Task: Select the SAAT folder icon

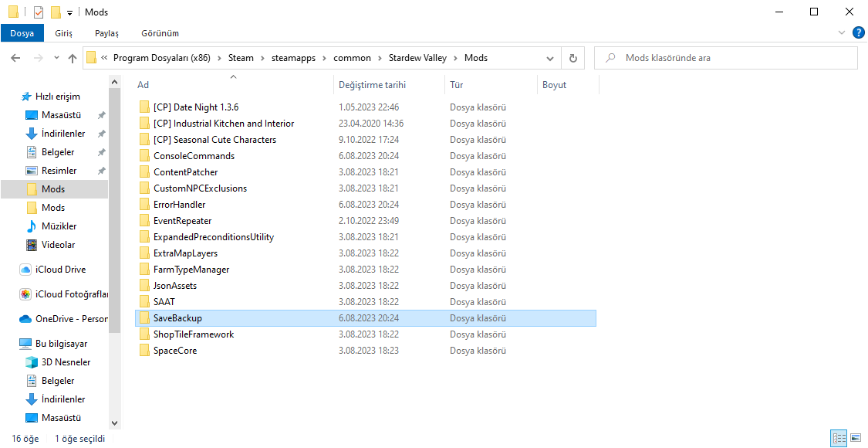Action: (144, 301)
